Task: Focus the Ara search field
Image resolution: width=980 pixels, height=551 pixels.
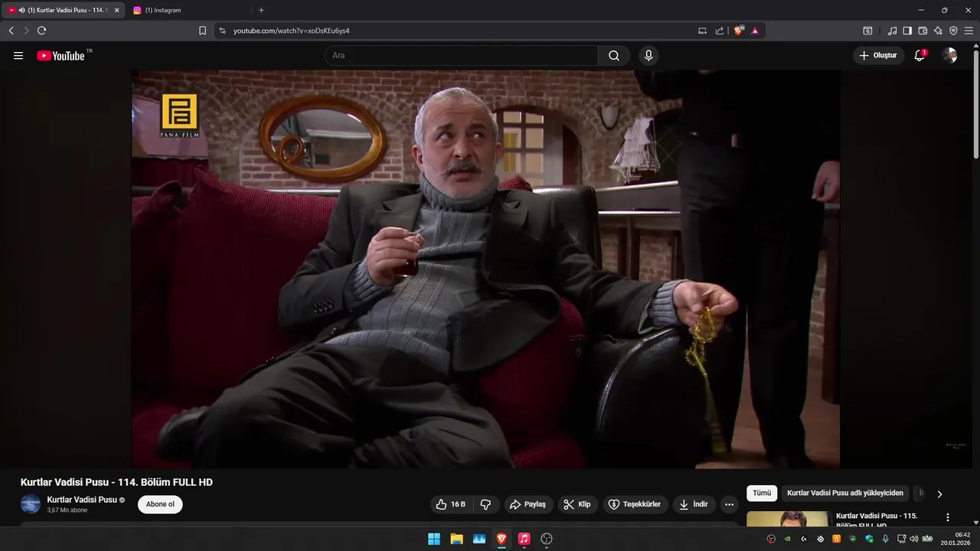Action: coord(461,56)
